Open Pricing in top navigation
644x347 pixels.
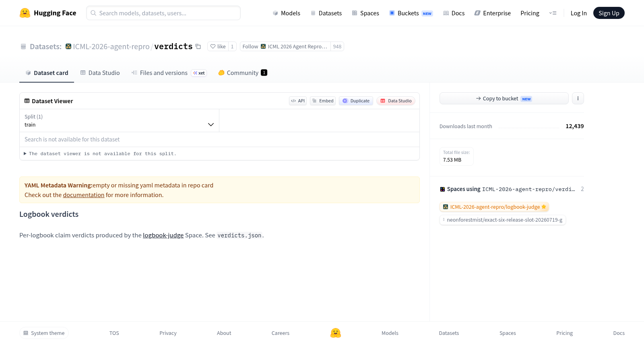click(530, 13)
